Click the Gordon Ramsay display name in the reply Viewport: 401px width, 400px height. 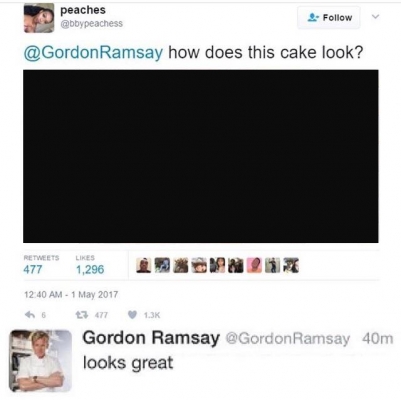[151, 338]
